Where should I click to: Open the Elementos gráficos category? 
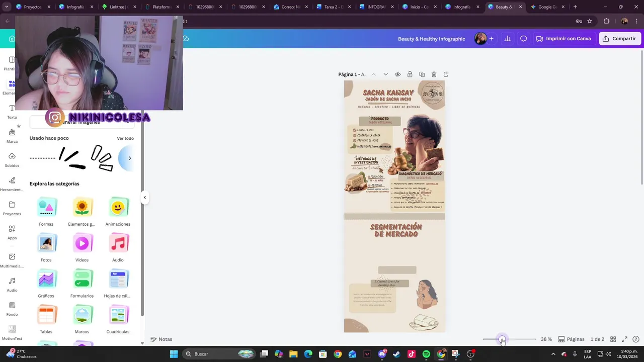coord(82,212)
